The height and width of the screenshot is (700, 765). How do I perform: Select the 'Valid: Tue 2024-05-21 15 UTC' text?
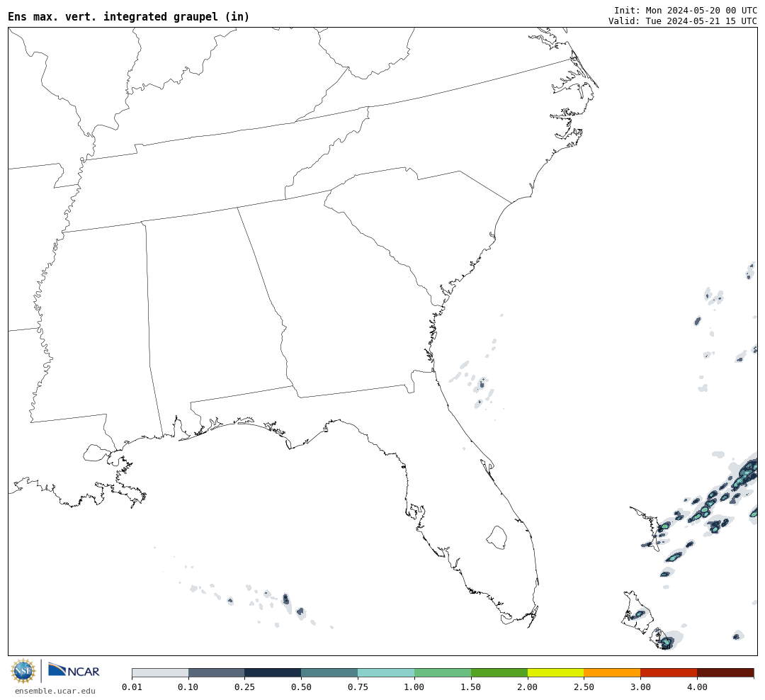[x=683, y=21]
